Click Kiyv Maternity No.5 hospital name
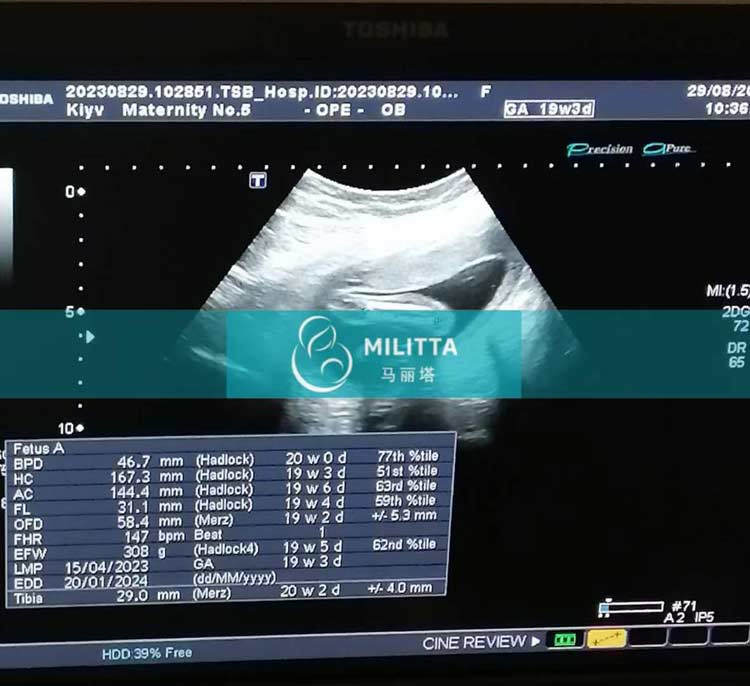 [158, 110]
